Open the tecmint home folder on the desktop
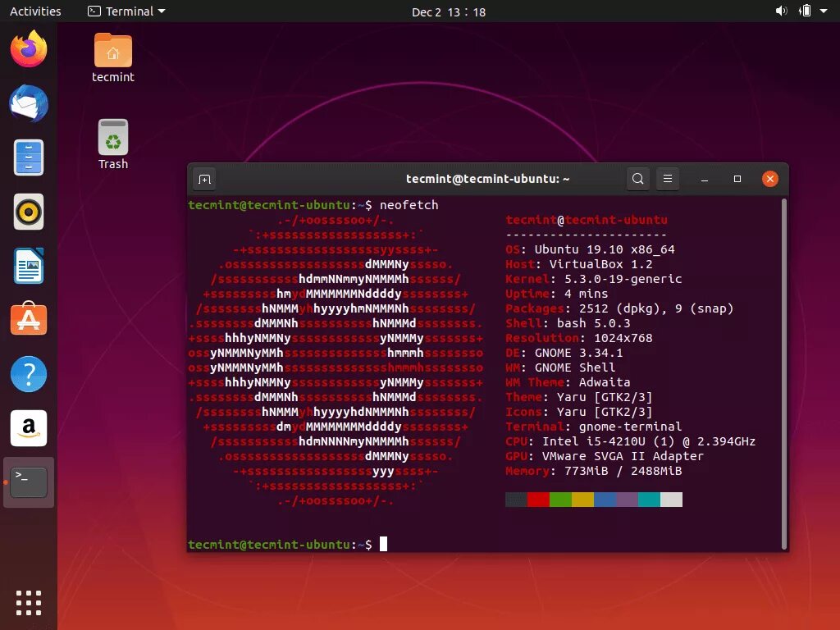The height and width of the screenshot is (630, 840). coord(113,58)
